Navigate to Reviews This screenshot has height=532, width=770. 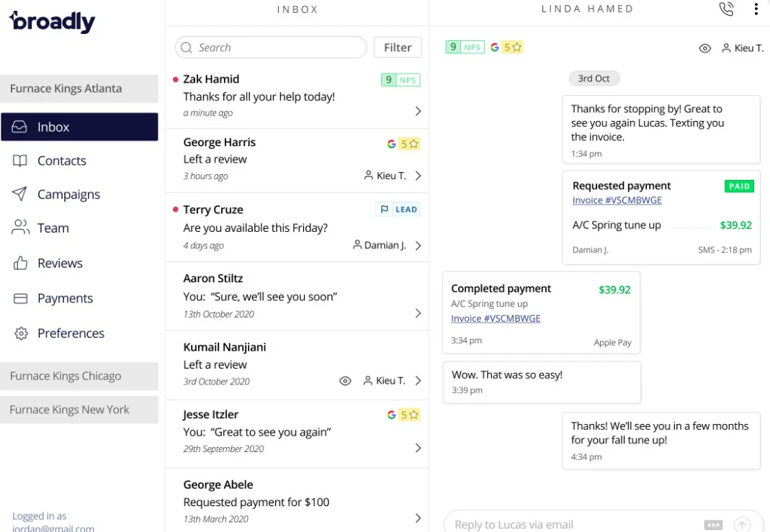(60, 263)
